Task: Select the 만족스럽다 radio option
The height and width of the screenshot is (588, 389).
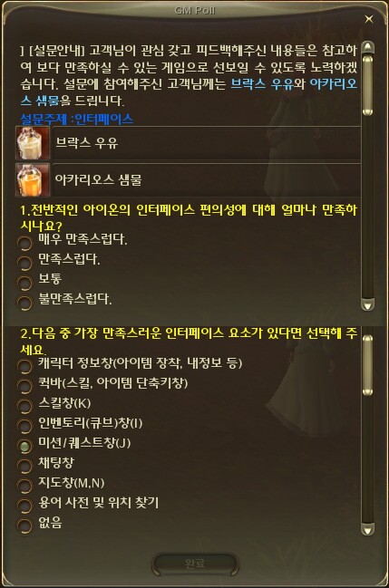Action: point(24,264)
